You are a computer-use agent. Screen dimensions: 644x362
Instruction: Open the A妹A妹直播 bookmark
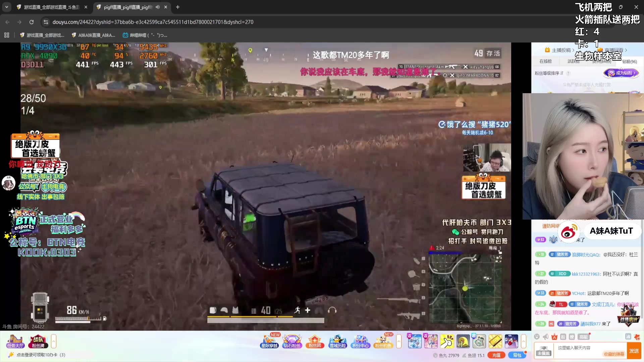point(94,35)
